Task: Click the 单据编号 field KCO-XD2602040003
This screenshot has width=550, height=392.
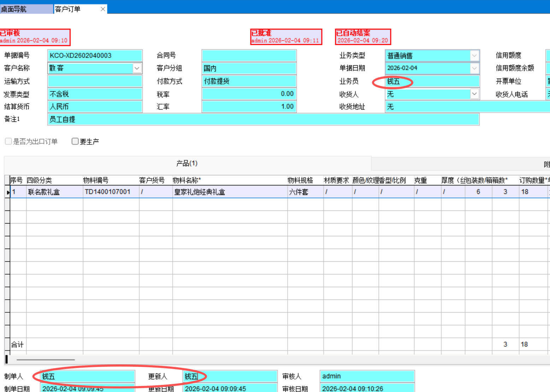Action: coord(95,55)
